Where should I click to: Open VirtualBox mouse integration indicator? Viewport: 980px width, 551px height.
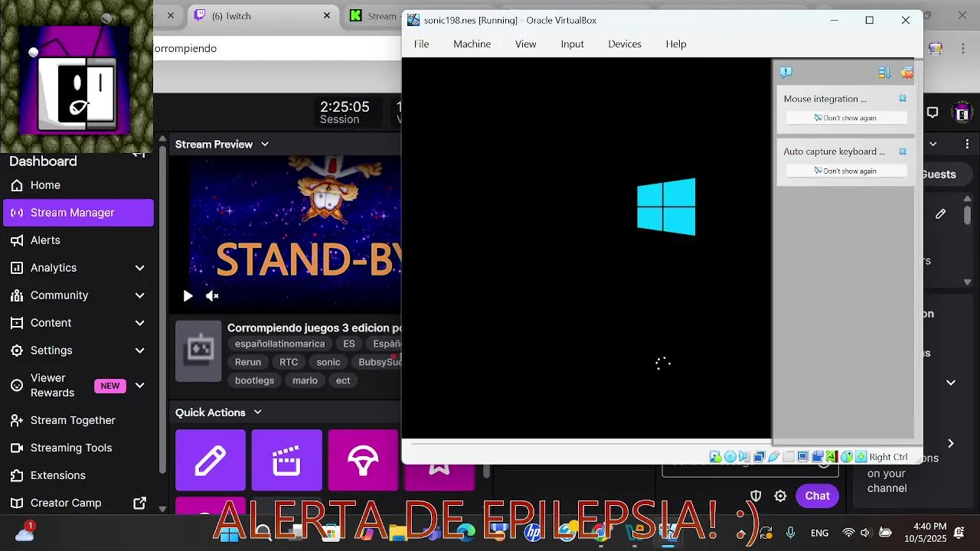pos(847,457)
